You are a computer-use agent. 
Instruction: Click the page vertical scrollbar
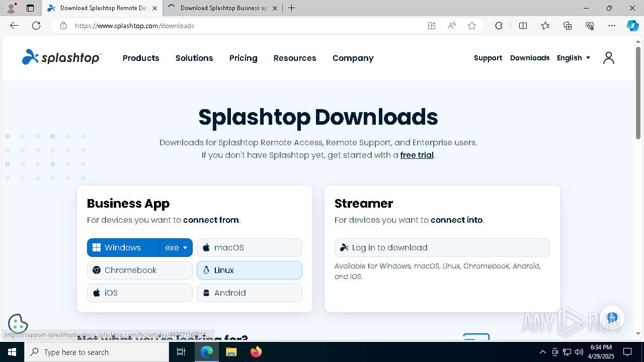click(638, 93)
